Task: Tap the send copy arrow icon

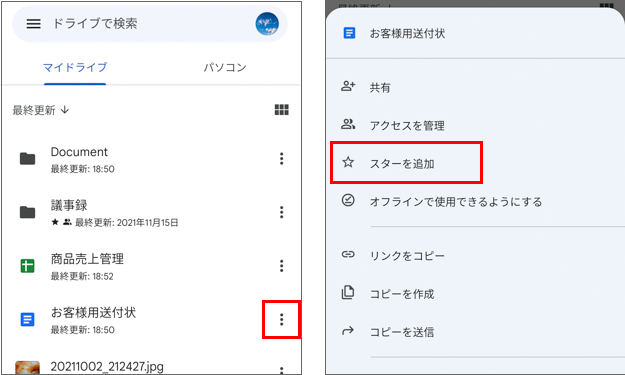Action: point(348,330)
